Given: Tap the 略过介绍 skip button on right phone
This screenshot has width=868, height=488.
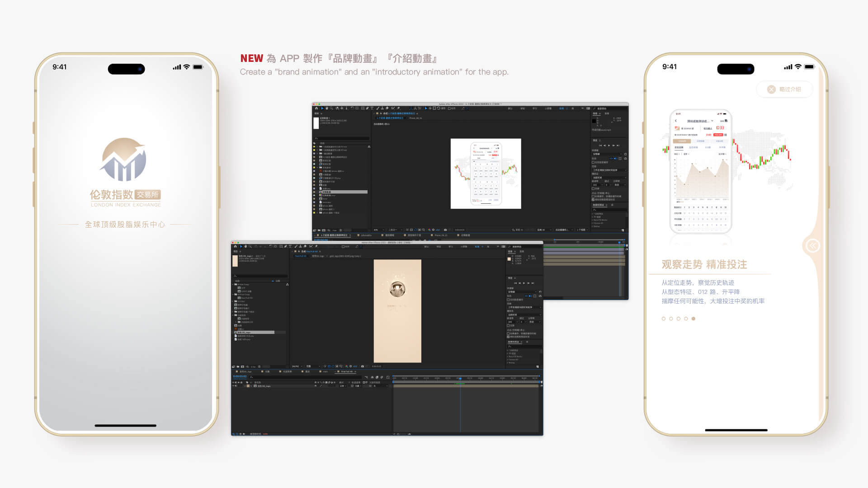Looking at the screenshot, I should tap(784, 89).
